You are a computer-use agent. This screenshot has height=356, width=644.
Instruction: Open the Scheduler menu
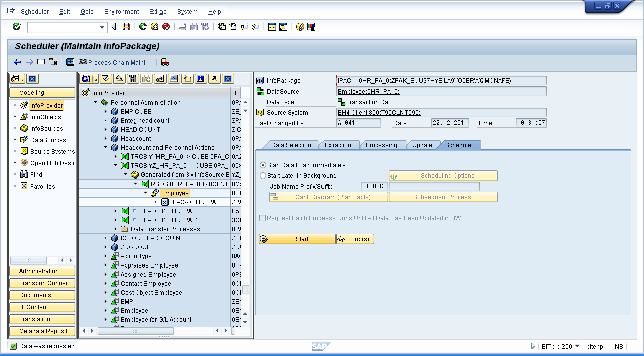coord(35,11)
